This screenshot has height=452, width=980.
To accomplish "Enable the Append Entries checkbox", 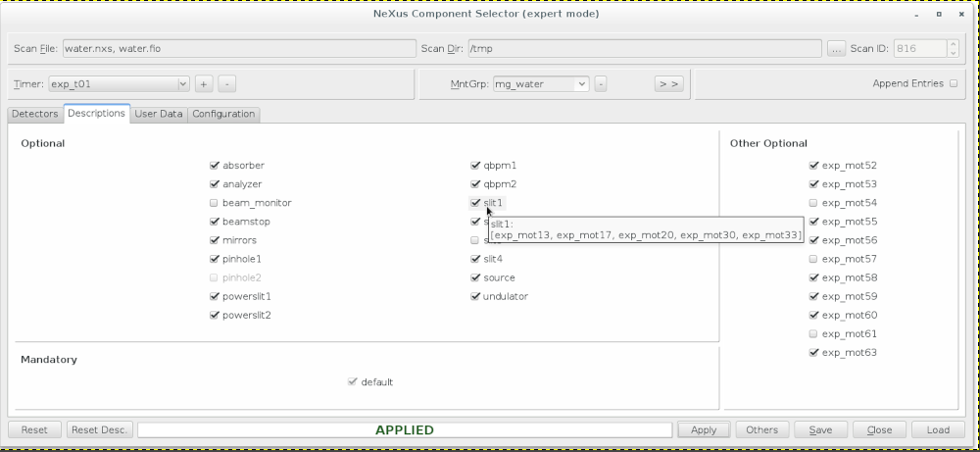I will [x=954, y=83].
